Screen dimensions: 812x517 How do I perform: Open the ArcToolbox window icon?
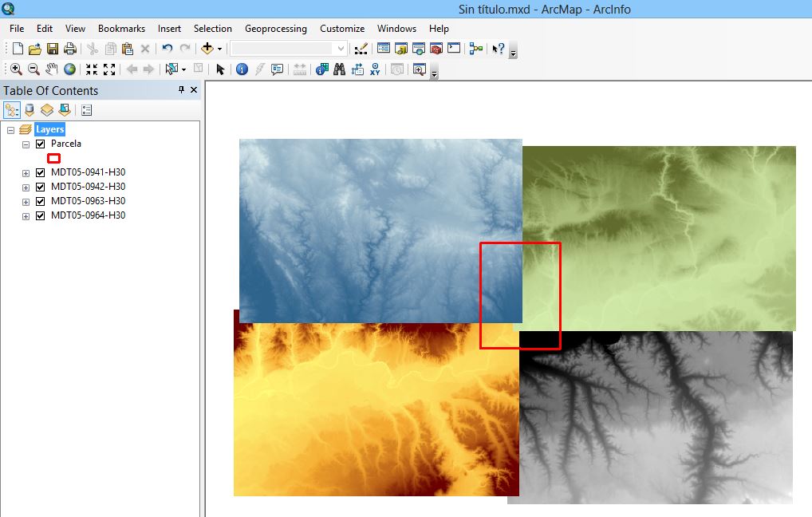pyautogui.click(x=436, y=49)
